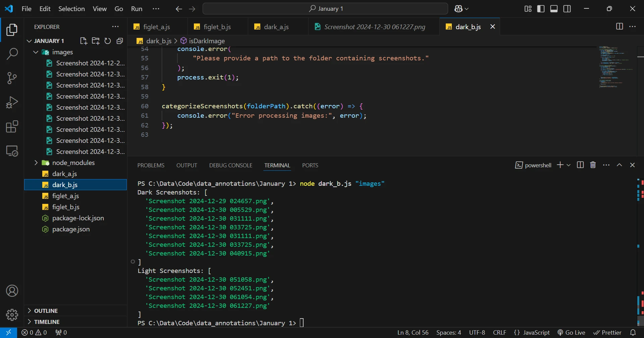Image resolution: width=644 pixels, height=338 pixels.
Task: Expand the node_modules folder
Action: click(36, 163)
